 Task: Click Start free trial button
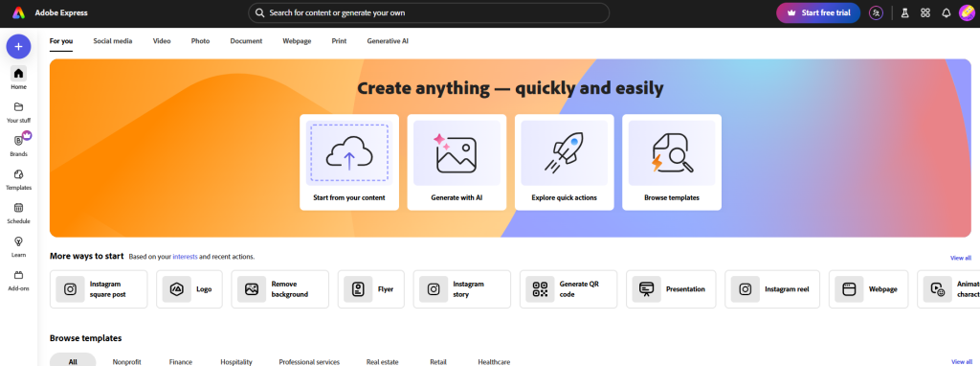pyautogui.click(x=818, y=12)
